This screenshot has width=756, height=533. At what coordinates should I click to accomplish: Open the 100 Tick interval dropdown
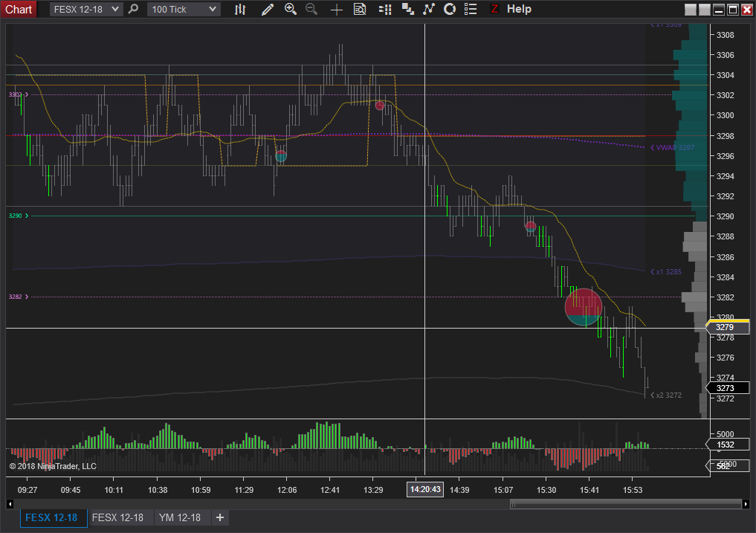[x=184, y=9]
